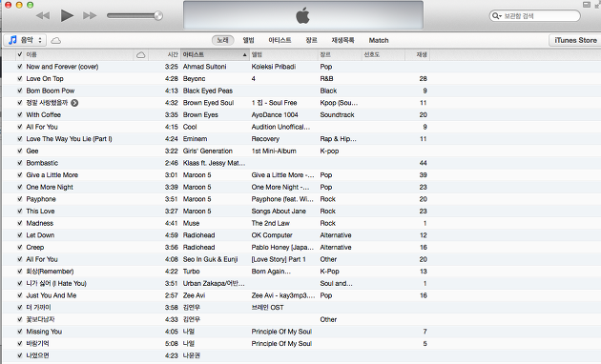Click album 'Recovery'
The height and width of the screenshot is (364, 601).
[x=265, y=139]
